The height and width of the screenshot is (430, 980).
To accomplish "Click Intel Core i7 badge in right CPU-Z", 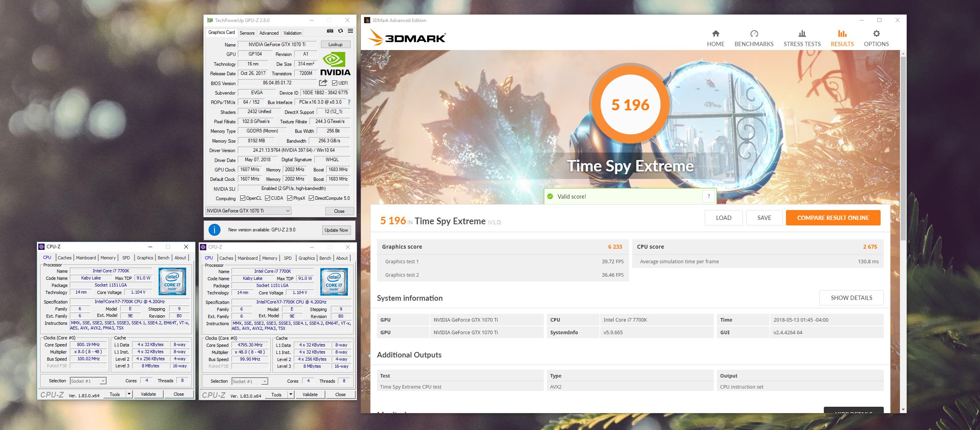I will pyautogui.click(x=334, y=282).
